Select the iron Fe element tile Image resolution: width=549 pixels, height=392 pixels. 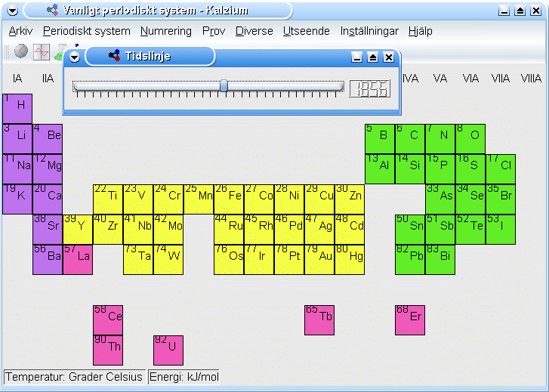[229, 199]
